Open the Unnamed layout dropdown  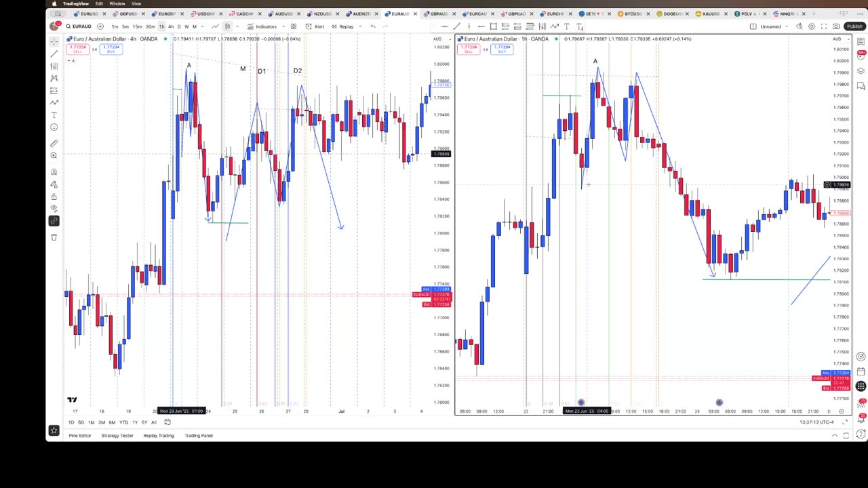coord(772,26)
